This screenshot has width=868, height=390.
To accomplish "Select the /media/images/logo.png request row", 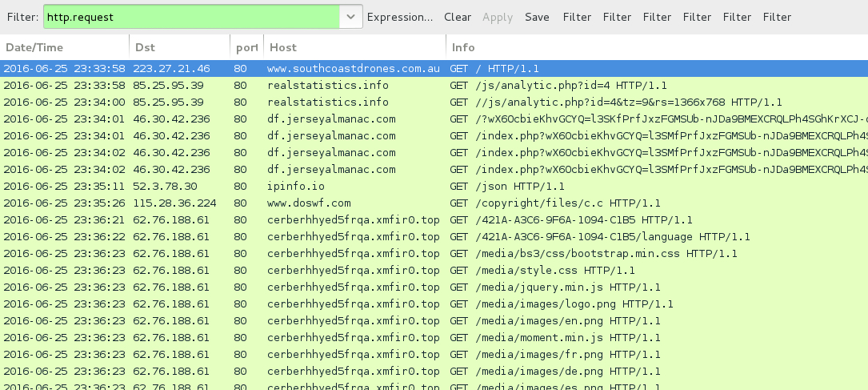I will [x=562, y=304].
